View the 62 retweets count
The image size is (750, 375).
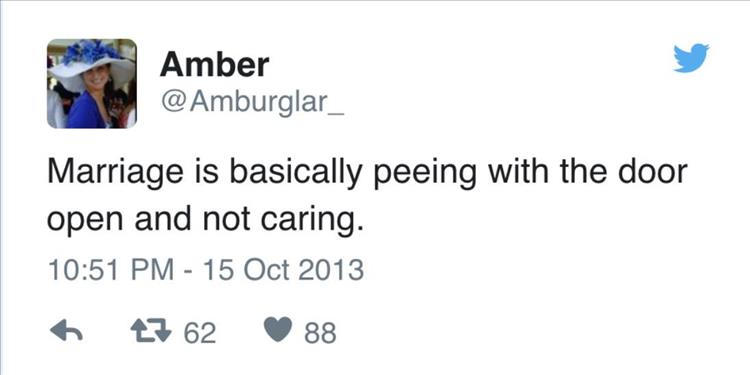pos(200,333)
